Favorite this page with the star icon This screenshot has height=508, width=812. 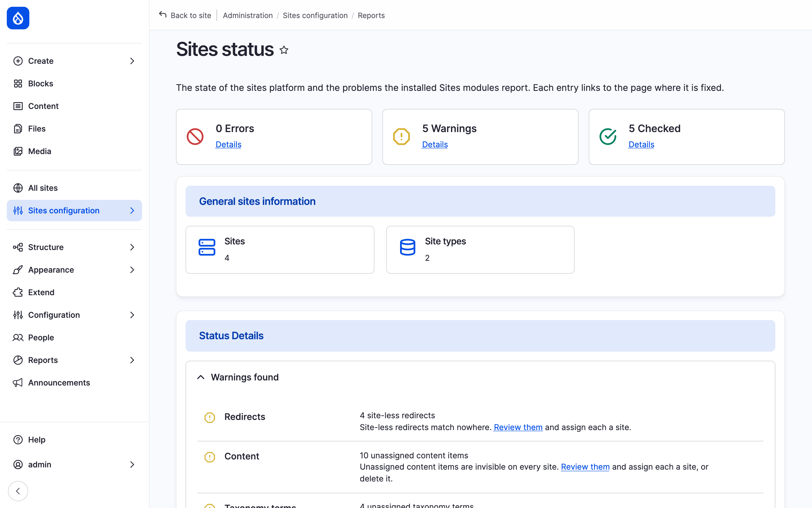[284, 50]
